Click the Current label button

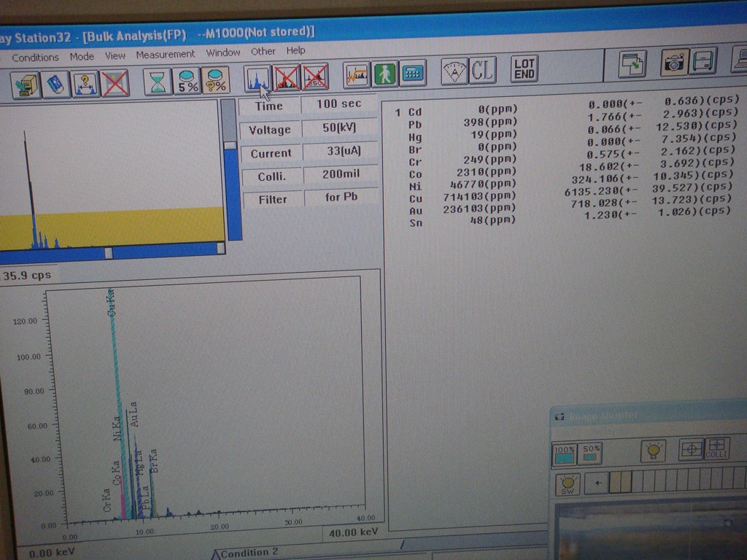[x=271, y=153]
